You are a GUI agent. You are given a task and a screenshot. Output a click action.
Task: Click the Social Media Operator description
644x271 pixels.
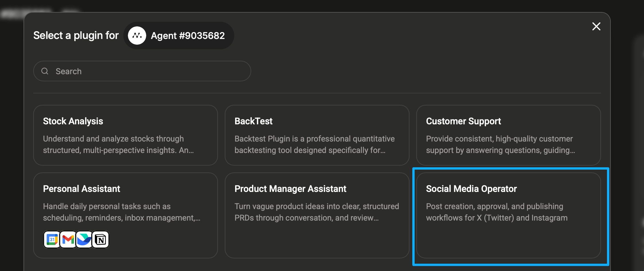(x=497, y=212)
